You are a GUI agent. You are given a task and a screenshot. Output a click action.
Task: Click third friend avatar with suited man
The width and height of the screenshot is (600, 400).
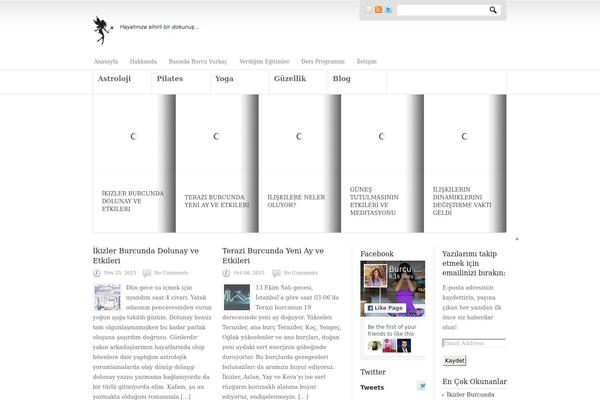(x=404, y=346)
